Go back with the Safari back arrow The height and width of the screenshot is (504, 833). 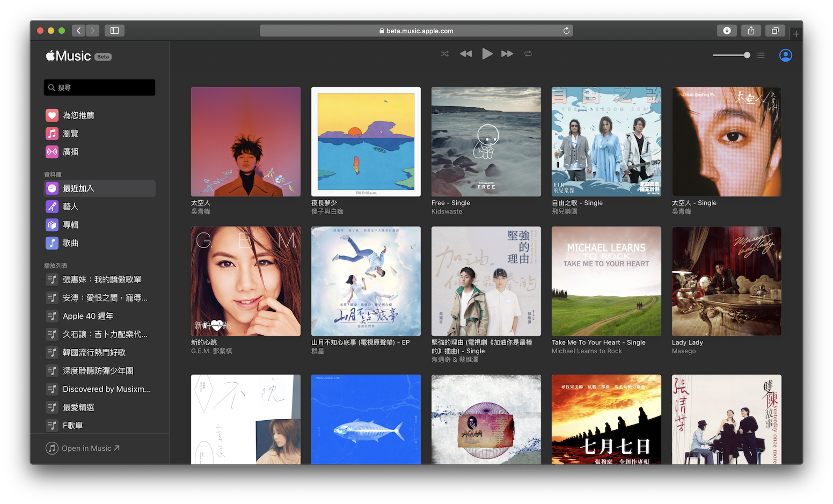point(78,31)
